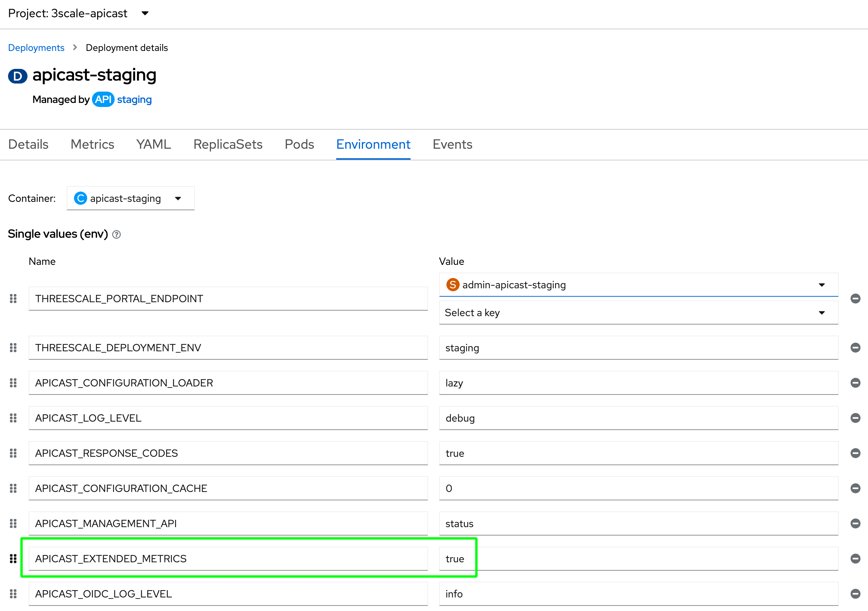This screenshot has width=868, height=611.
Task: Expand the Select a key dropdown
Action: (x=638, y=313)
